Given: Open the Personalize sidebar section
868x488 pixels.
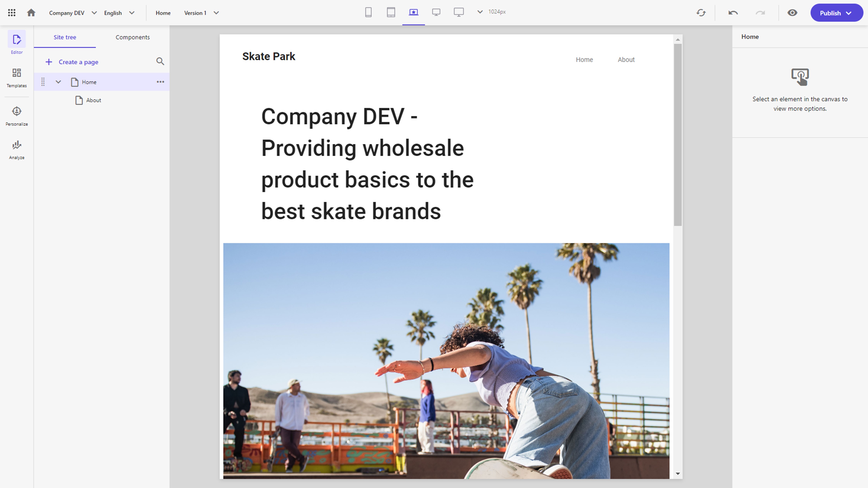Looking at the screenshot, I should pyautogui.click(x=16, y=116).
